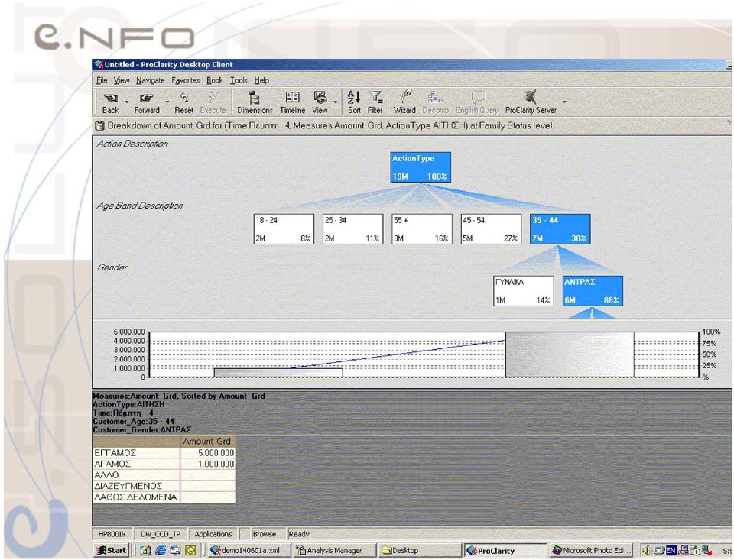Viewport: 734px width, 560px height.
Task: Select the ΕΓΓΑΜΟΣ row label
Action: 136,453
